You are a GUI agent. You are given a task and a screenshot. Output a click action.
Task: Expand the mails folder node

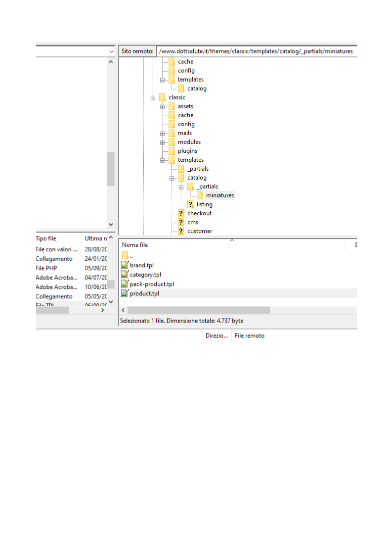coord(162,134)
